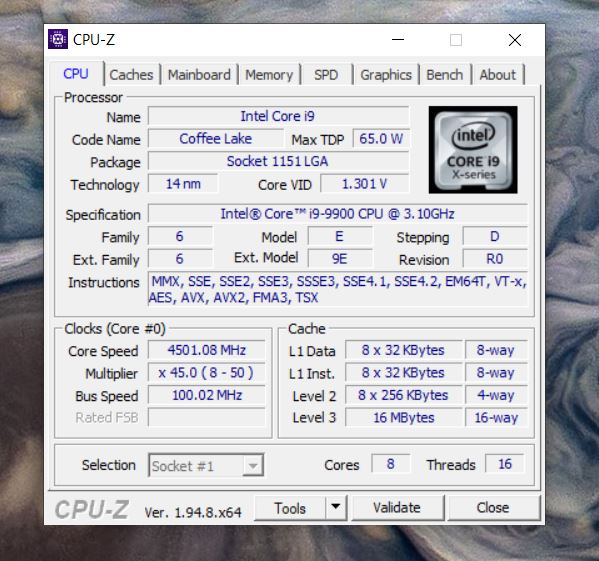Viewport: 599px width, 561px height.
Task: Click the Technology value '14 nm'
Action: [x=183, y=184]
